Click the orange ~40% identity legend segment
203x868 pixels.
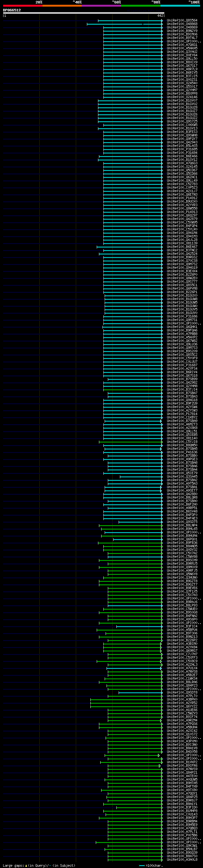tap(62, 6)
